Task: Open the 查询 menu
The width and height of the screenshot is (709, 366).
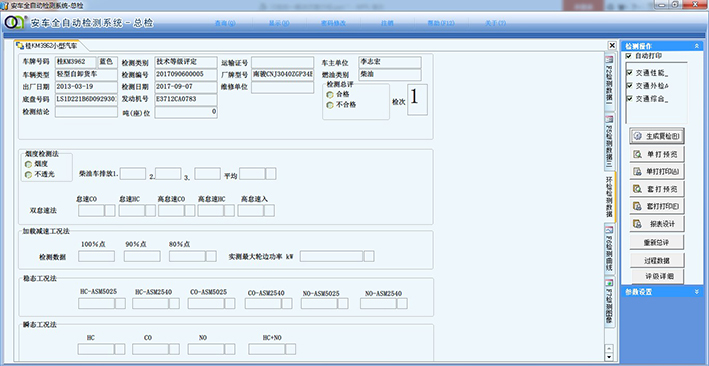Action: tap(225, 23)
